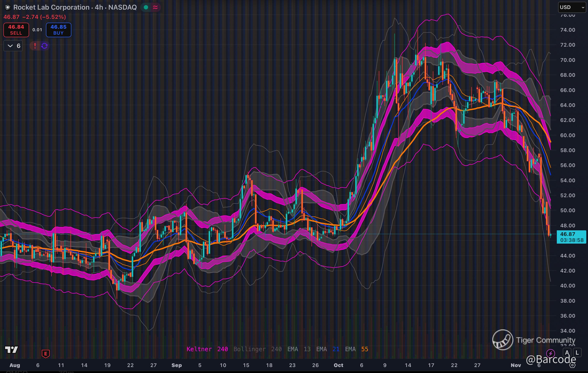
Task: Click the purple refresh sync icon
Action: tap(44, 46)
